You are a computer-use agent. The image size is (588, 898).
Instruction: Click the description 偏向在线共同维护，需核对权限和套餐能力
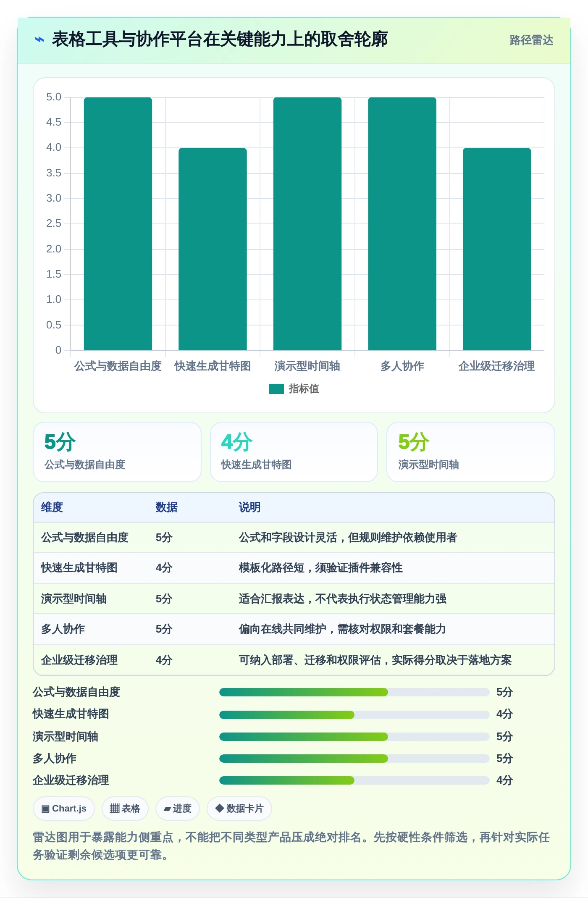click(x=342, y=629)
